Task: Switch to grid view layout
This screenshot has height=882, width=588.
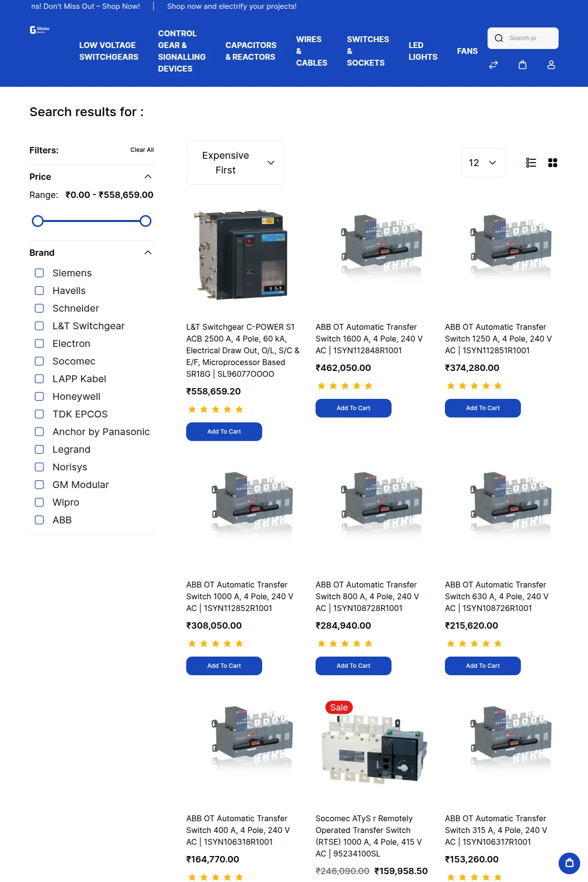Action: 553,163
